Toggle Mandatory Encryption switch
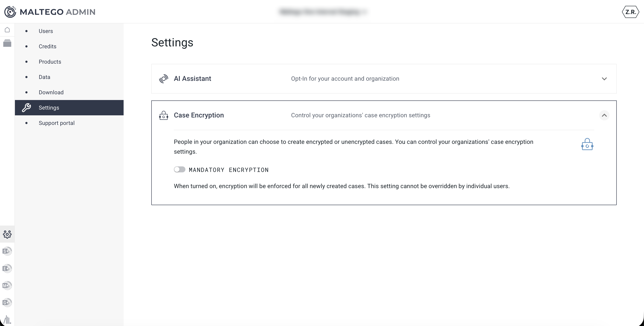This screenshot has width=644, height=326. tap(179, 169)
